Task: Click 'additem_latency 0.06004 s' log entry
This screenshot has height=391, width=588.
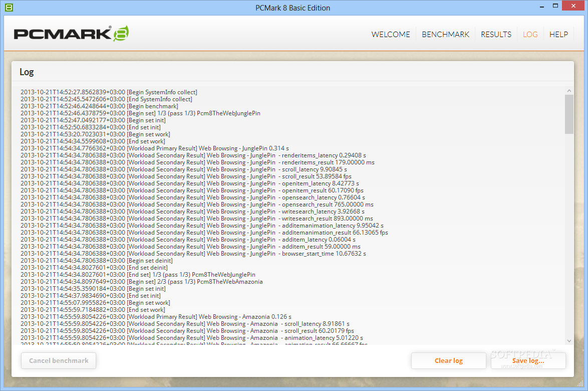Action: pyautogui.click(x=188, y=240)
